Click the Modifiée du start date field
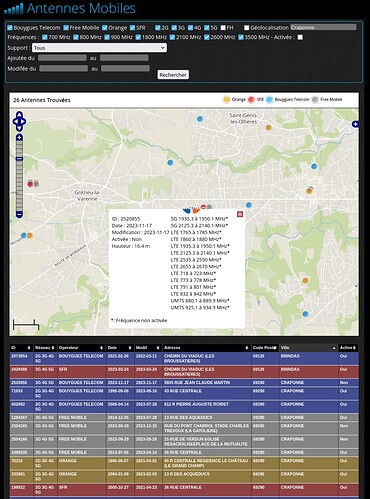Screen dimensions: 370x499 click(63, 68)
